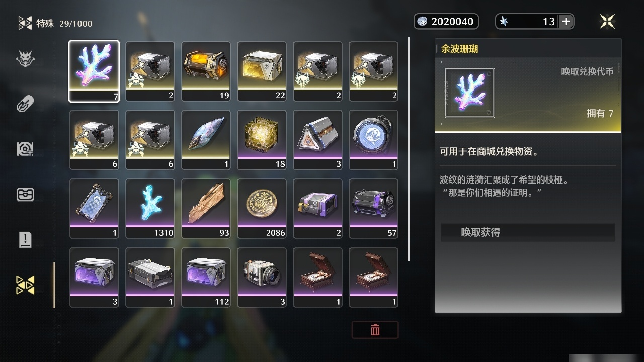Screen dimensions: 644x362
Task: Click the 唤取获得 source button
Action: click(528, 232)
